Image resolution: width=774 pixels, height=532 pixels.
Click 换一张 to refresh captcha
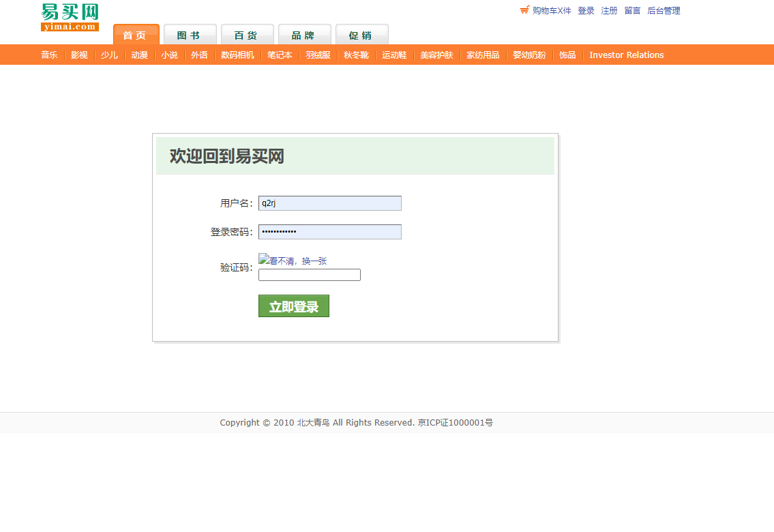(314, 261)
